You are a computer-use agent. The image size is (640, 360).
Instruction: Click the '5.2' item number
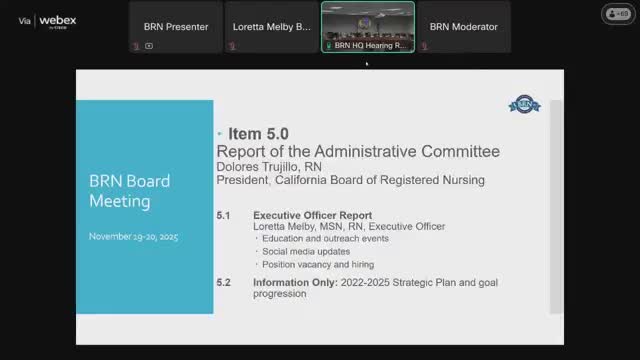click(223, 282)
